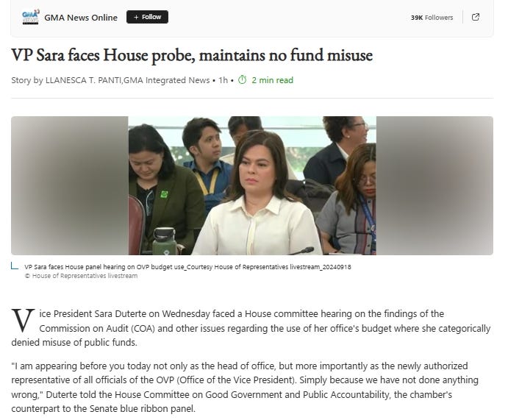508x420 pixels.
Task: Click the first paragraph about Commission on Audit
Action: (x=251, y=328)
